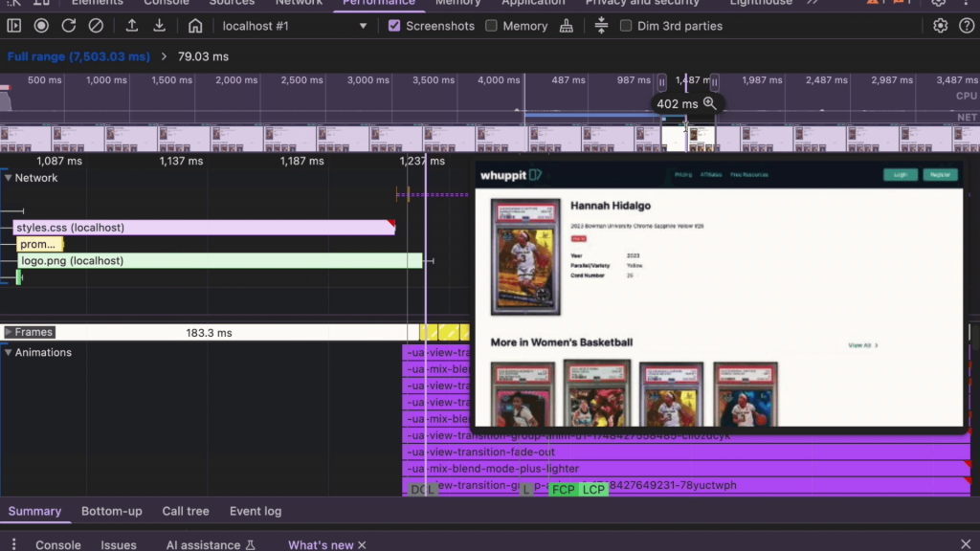Go to the Performance home landing page
The height and width of the screenshot is (551, 980).
click(x=195, y=26)
